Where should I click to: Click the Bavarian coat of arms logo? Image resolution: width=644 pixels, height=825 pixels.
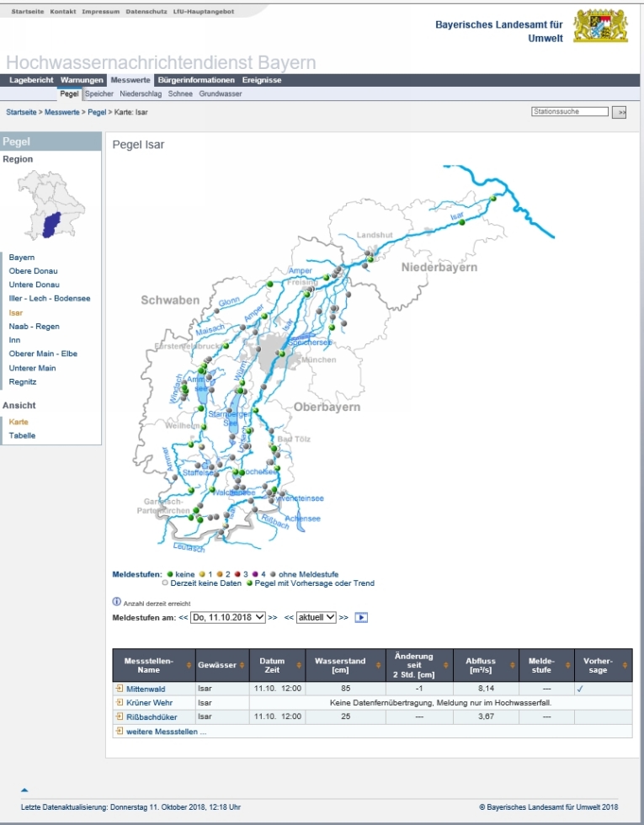[600, 25]
